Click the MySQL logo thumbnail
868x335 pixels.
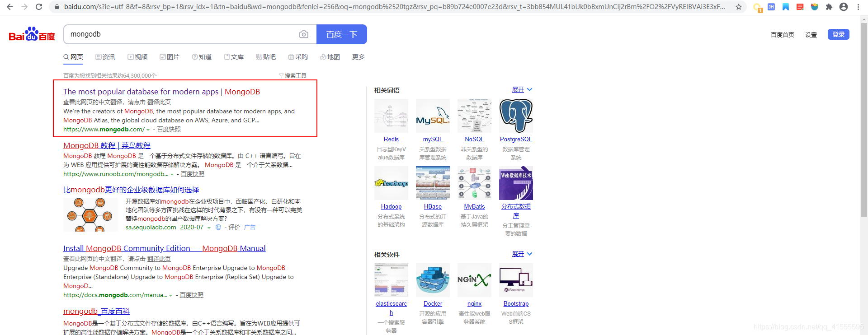click(x=433, y=116)
